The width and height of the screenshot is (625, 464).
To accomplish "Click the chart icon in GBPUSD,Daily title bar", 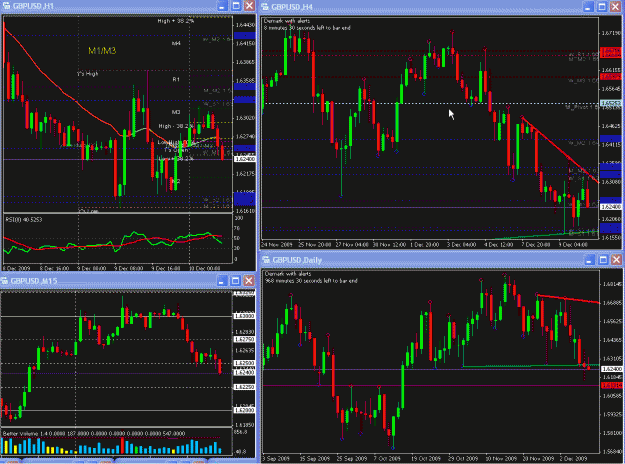I will 266,260.
